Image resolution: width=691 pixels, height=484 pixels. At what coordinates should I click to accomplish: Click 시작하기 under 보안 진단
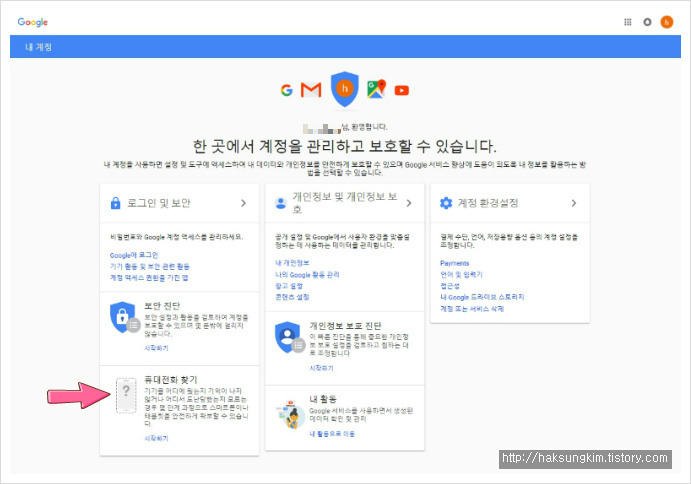click(x=156, y=348)
